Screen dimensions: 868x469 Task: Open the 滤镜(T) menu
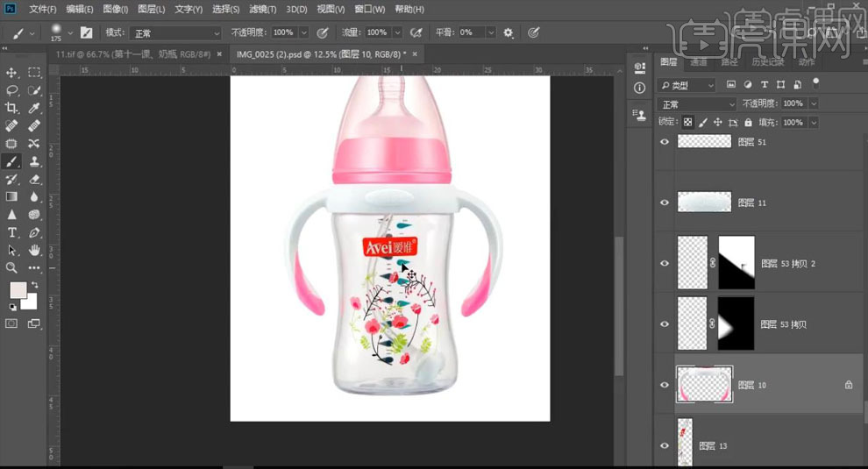click(262, 9)
